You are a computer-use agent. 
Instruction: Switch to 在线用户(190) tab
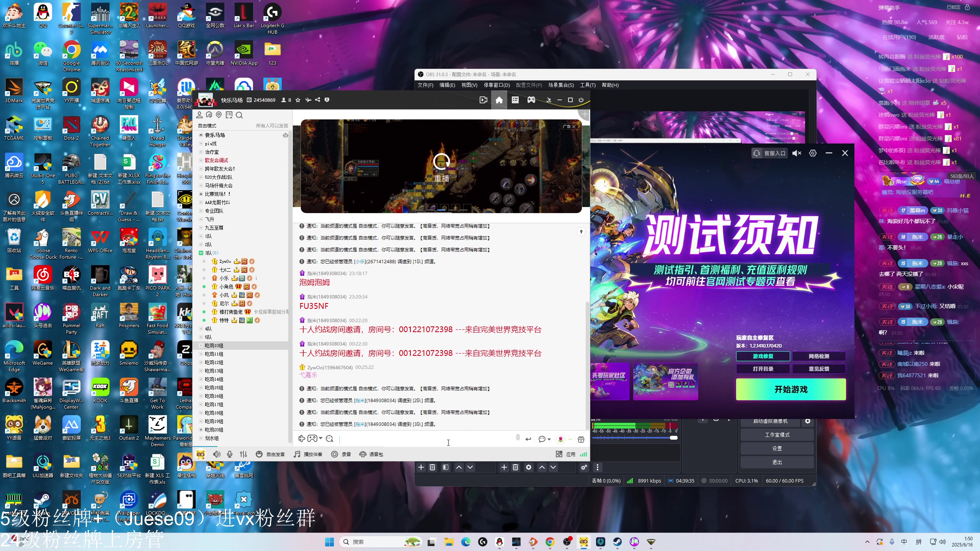(899, 37)
